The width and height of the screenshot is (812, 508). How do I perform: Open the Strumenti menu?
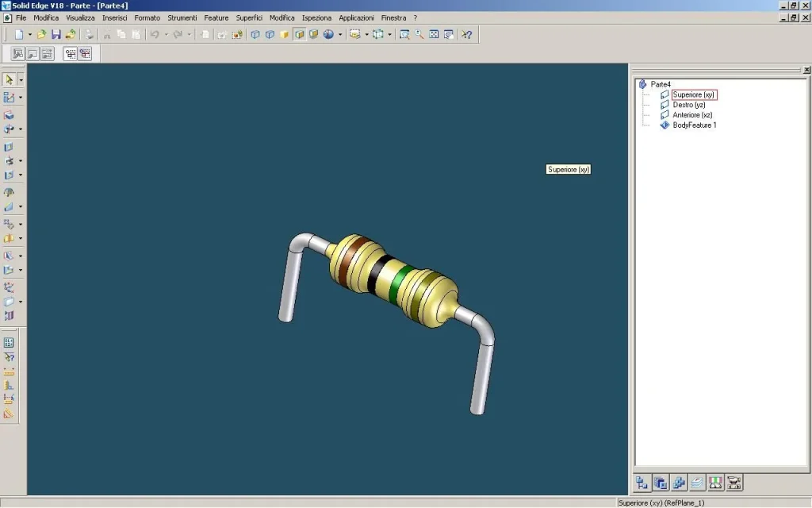click(182, 17)
